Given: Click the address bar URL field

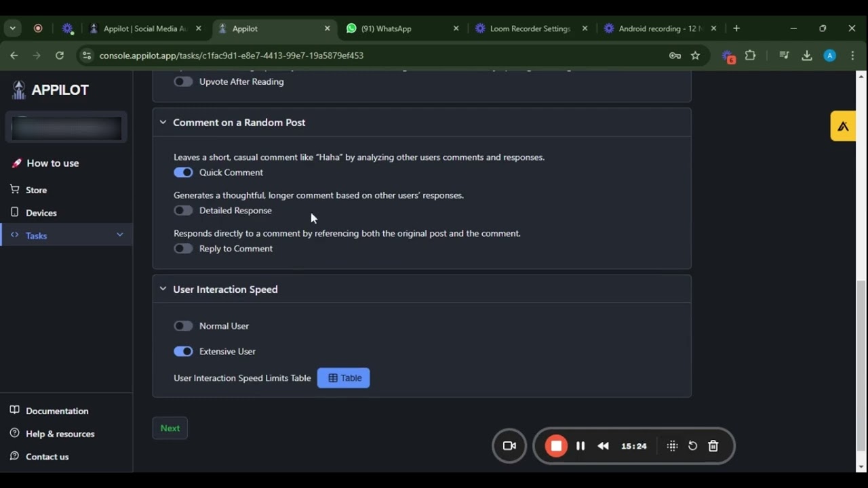Looking at the screenshot, I should (380, 56).
